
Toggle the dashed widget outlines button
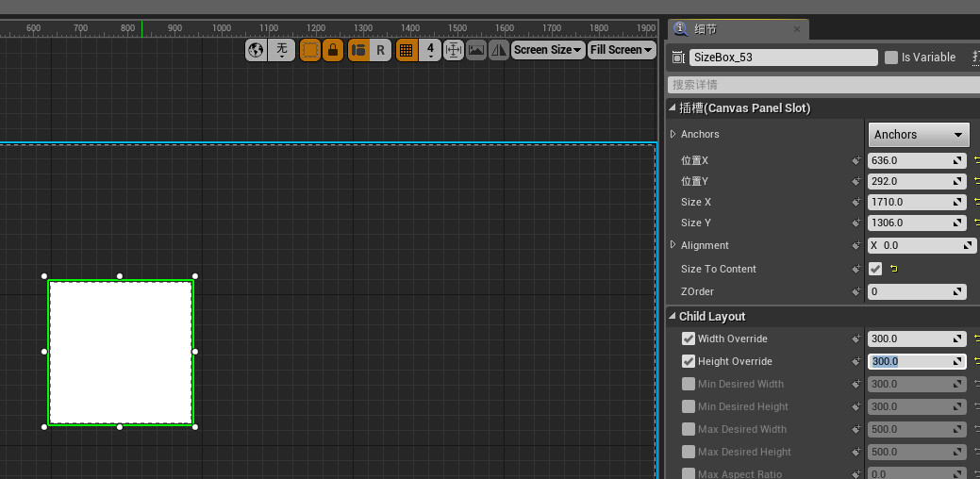click(x=309, y=50)
